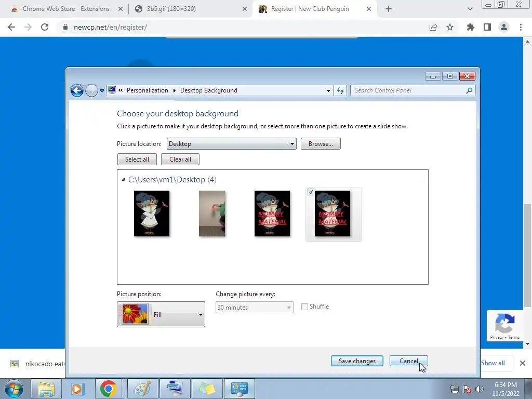
Task: Click Control Panel taskbar button
Action: pos(240,389)
